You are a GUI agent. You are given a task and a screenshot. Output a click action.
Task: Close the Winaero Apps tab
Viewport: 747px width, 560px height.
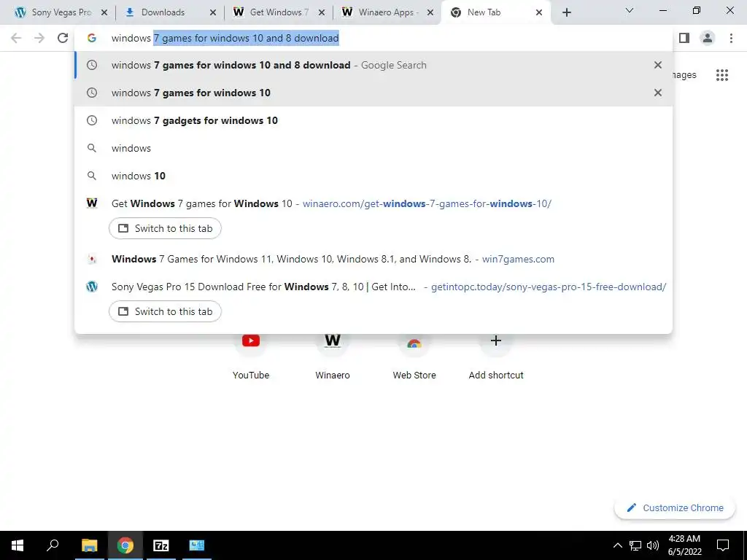click(430, 12)
